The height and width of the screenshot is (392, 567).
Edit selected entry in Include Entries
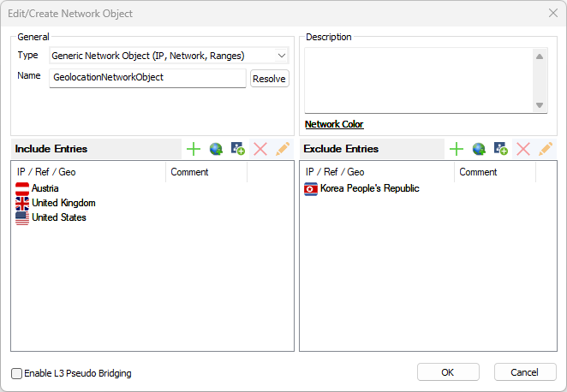tap(283, 149)
